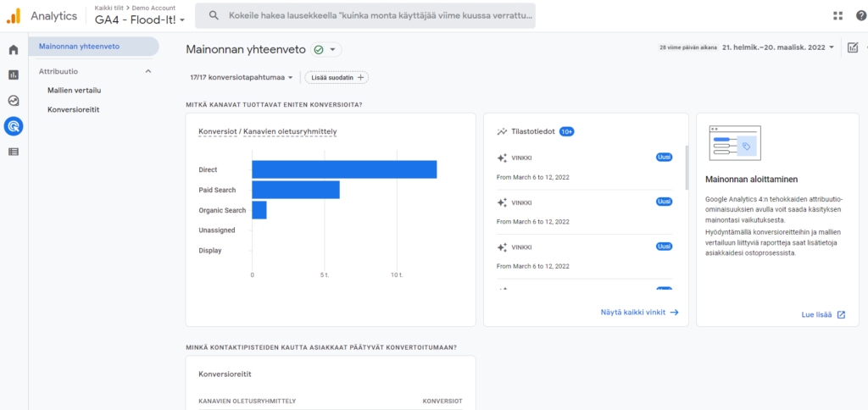The image size is (868, 410).
Task: Click the external link icon beside Lue lisää
Action: point(841,315)
